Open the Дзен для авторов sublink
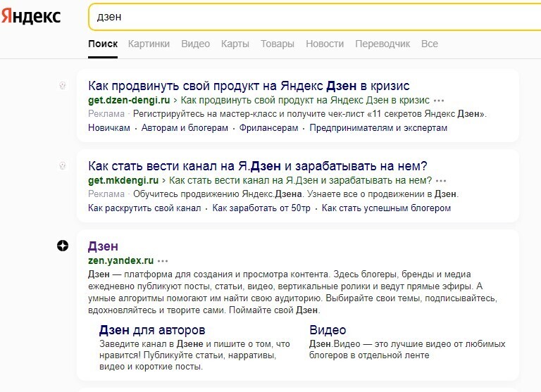 152,330
